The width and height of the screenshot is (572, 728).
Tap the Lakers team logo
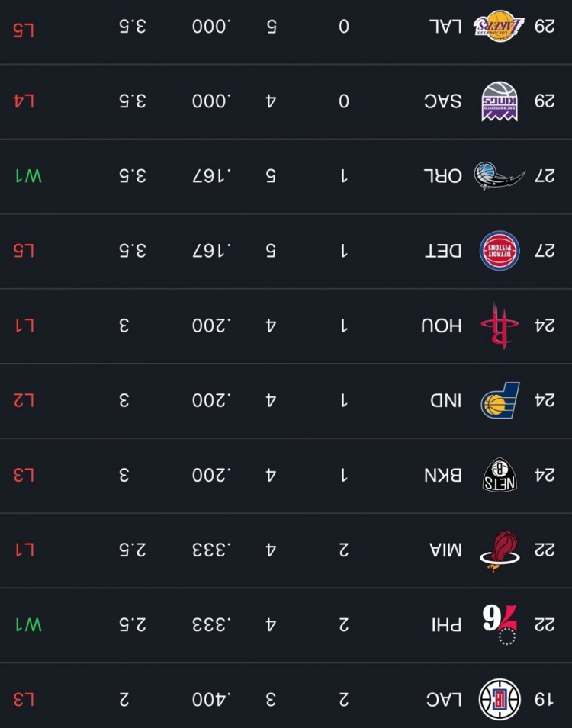point(499,26)
